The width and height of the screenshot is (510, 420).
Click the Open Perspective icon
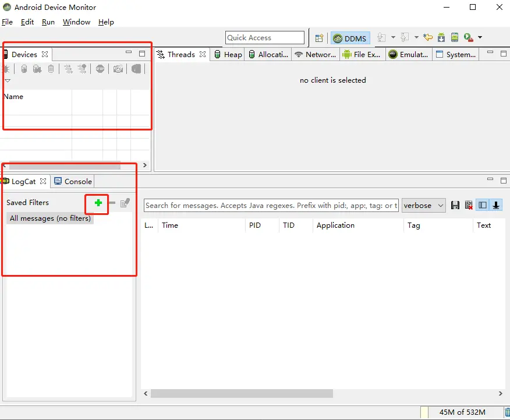319,38
